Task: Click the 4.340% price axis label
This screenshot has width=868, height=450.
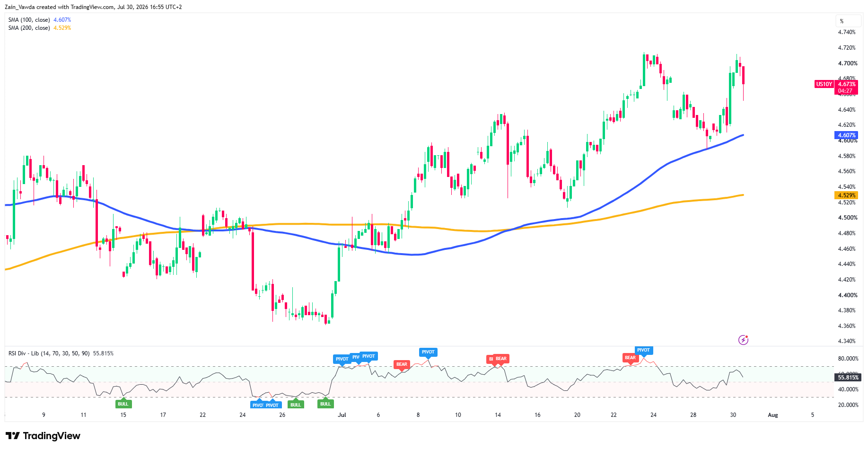Action: [x=847, y=341]
